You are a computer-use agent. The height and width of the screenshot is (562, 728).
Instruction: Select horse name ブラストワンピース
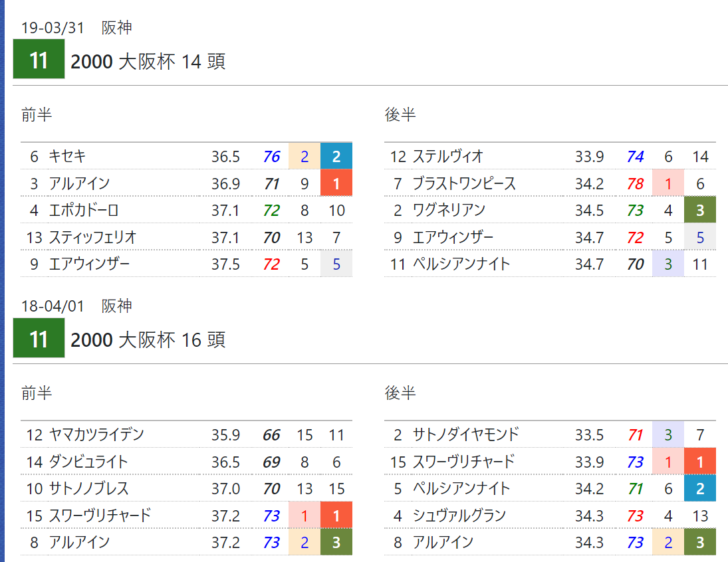464,183
